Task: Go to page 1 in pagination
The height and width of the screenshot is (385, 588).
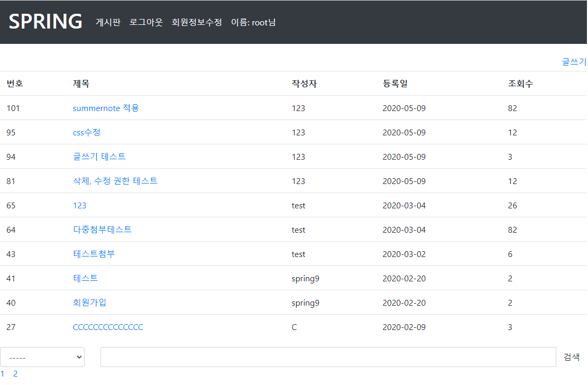Action: [x=3, y=374]
